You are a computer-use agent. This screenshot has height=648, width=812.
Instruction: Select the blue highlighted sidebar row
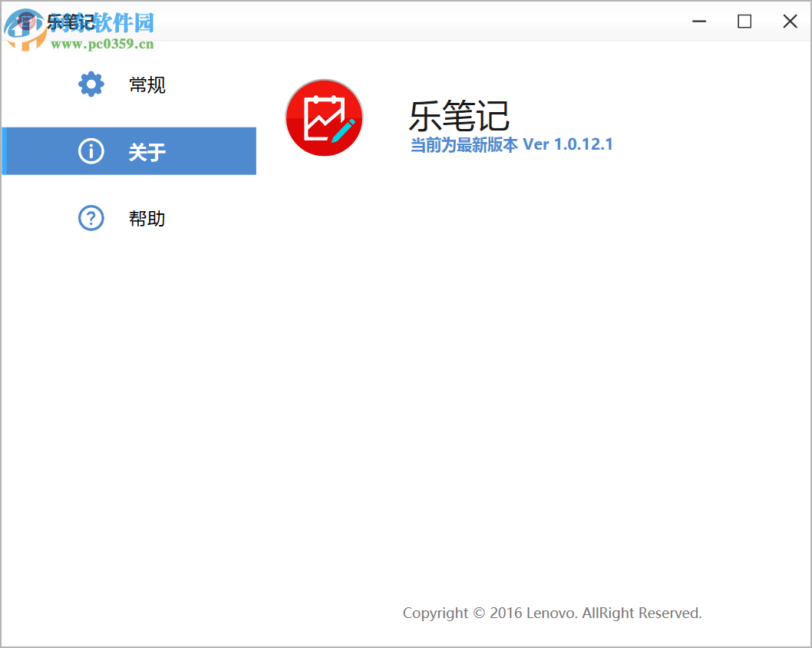[129, 151]
